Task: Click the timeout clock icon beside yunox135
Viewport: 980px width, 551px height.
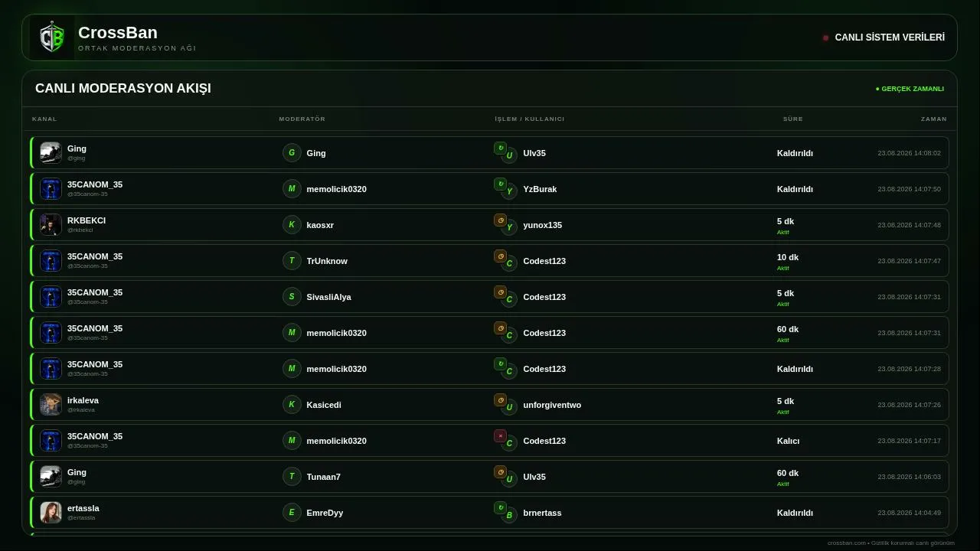Action: click(x=500, y=220)
